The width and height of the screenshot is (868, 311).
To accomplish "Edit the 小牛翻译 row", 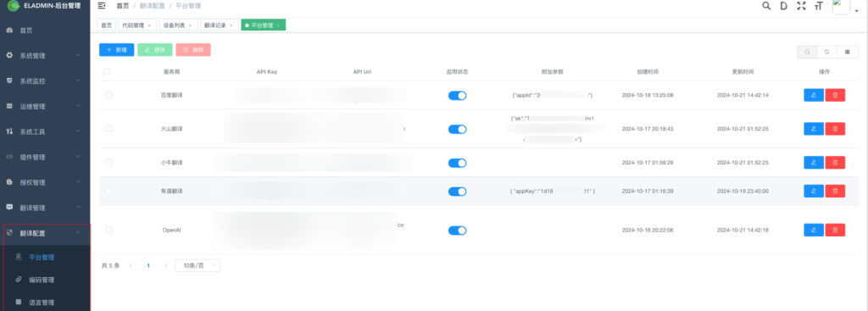I will coord(813,163).
